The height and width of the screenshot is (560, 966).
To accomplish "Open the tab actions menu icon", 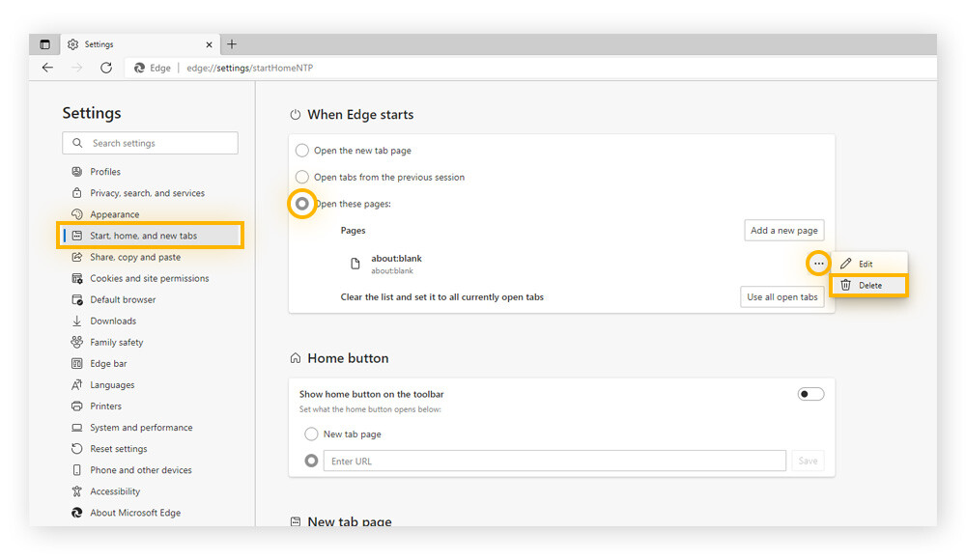I will tap(44, 44).
